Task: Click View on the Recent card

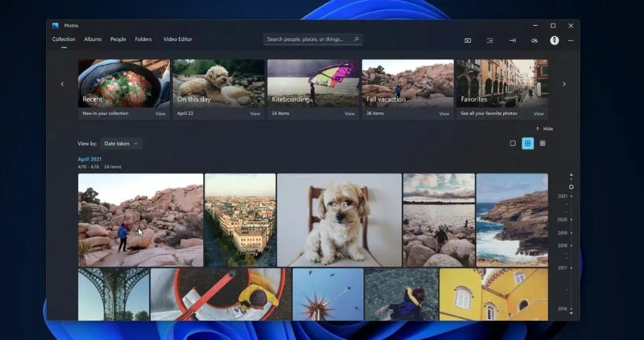Action: (160, 114)
